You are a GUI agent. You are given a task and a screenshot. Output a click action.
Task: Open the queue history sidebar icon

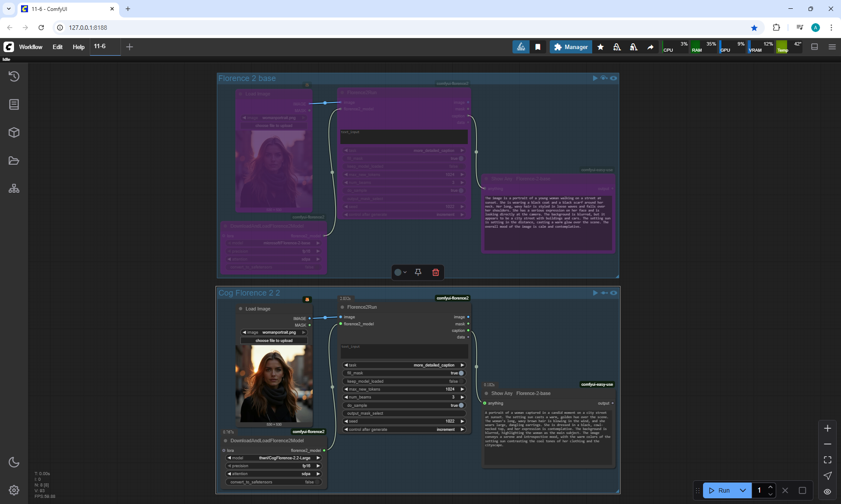click(14, 76)
